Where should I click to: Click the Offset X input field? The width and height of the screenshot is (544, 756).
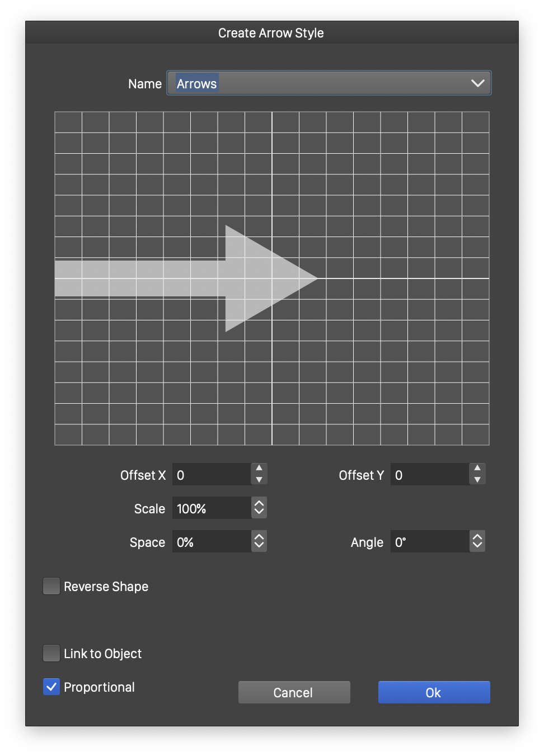212,475
